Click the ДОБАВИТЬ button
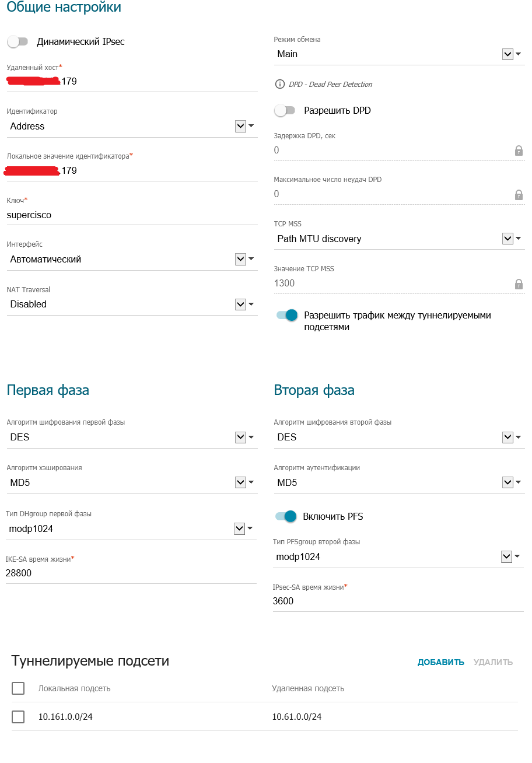This screenshot has width=532, height=763. click(441, 662)
